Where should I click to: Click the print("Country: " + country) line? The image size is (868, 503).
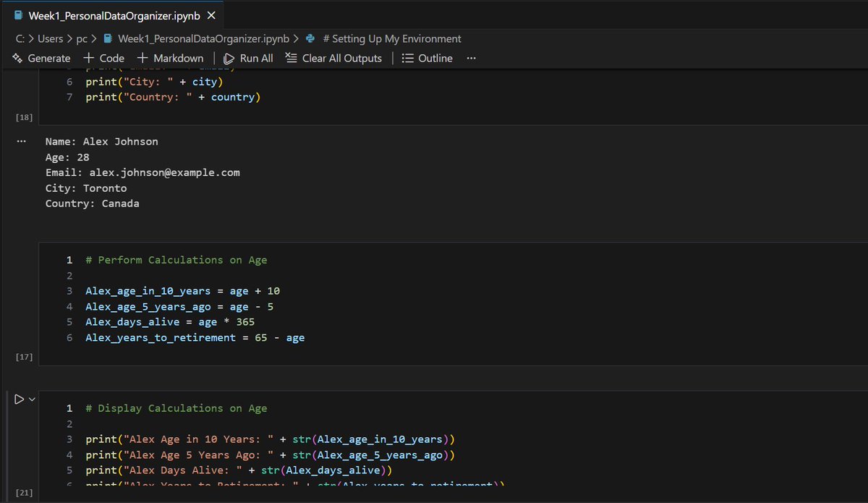(x=173, y=97)
